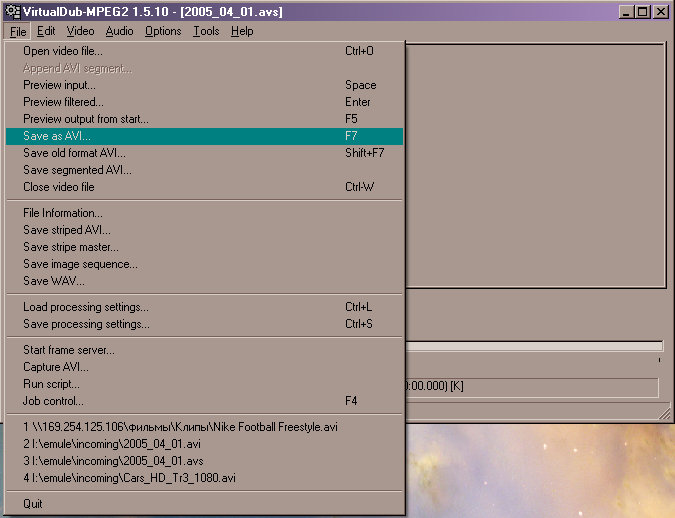This screenshot has width=675, height=518.
Task: Click Close video file entry
Action: (x=58, y=187)
